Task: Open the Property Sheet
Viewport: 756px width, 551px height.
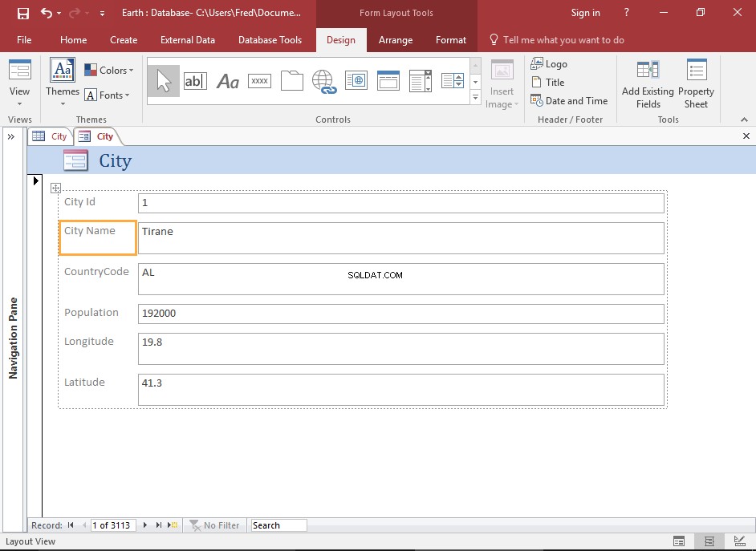Action: (x=696, y=83)
